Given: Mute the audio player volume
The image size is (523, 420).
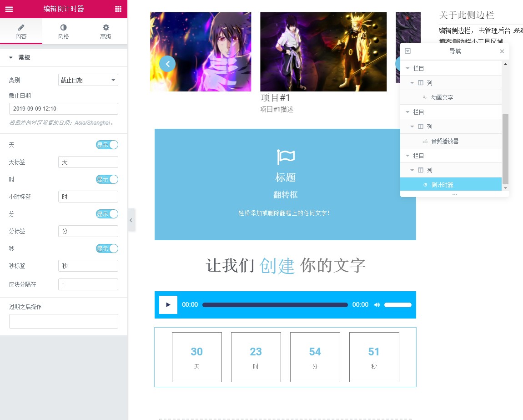Looking at the screenshot, I should (x=377, y=305).
